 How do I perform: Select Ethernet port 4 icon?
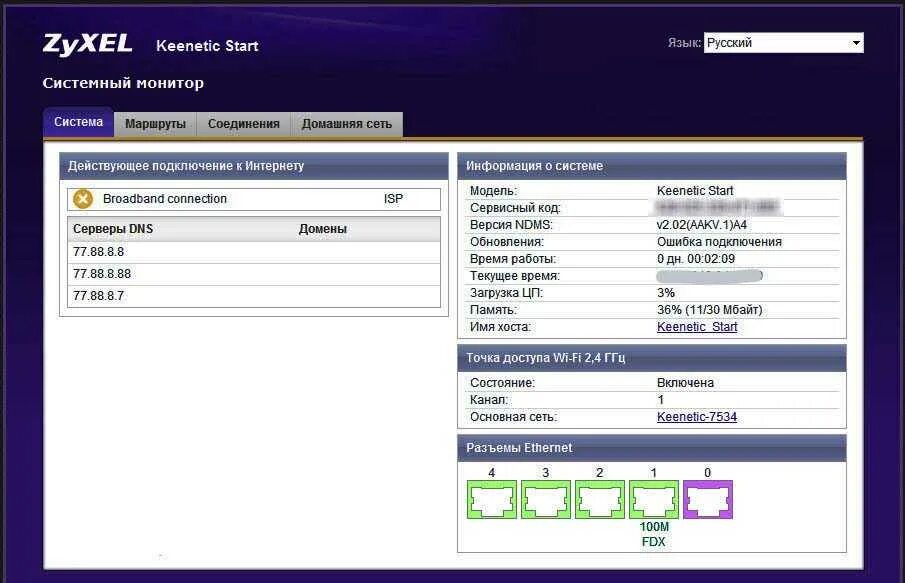492,499
